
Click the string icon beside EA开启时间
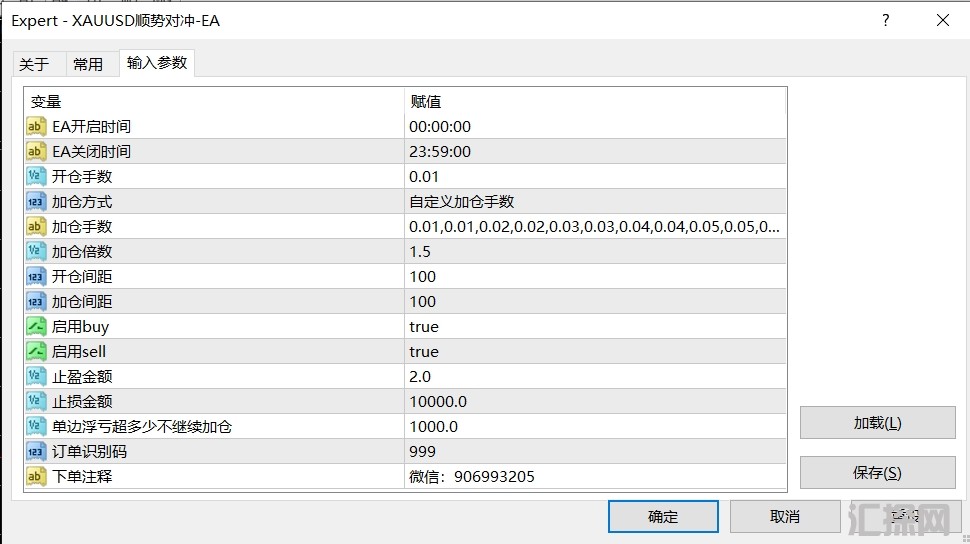pyautogui.click(x=36, y=127)
